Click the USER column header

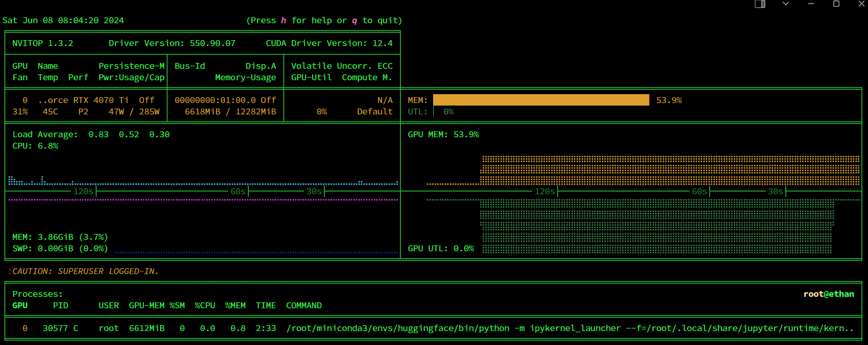pos(109,305)
